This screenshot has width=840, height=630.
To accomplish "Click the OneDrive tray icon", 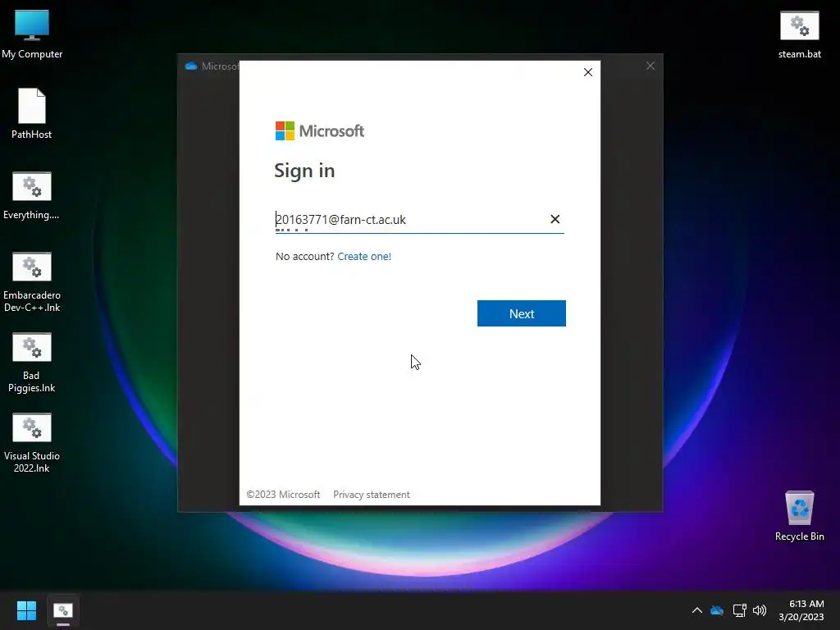I will click(x=717, y=610).
